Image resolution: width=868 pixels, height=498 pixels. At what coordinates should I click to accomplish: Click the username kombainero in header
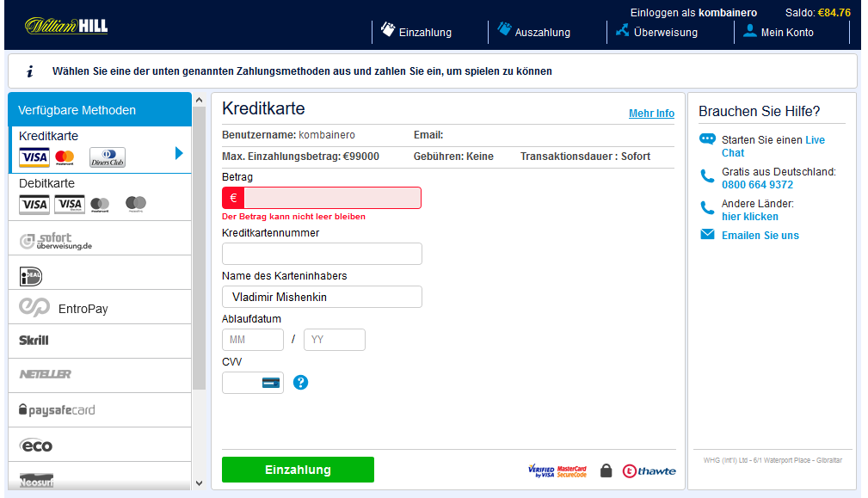tap(728, 13)
